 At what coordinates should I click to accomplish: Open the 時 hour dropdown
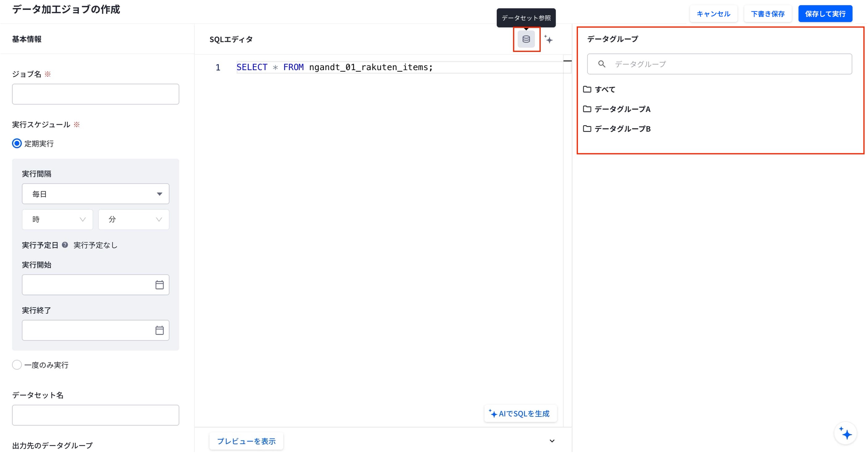pyautogui.click(x=57, y=219)
